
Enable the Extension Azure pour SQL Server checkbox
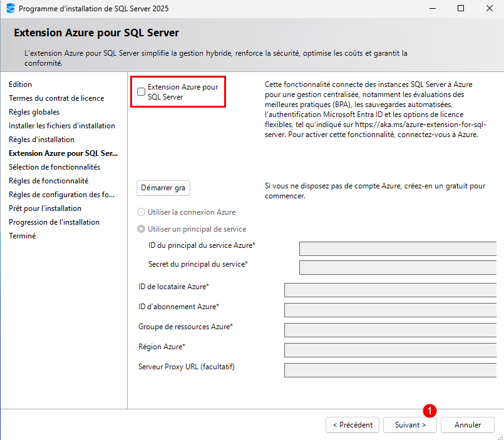tap(141, 91)
